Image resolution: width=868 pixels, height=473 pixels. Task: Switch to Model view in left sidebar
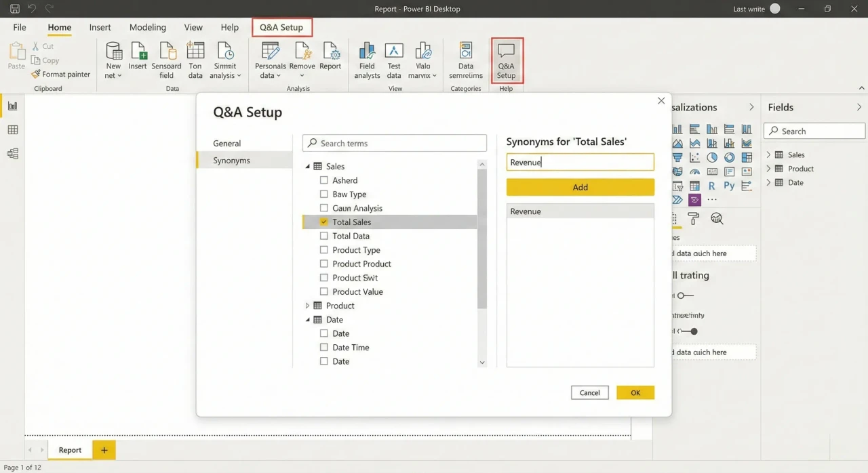12,154
